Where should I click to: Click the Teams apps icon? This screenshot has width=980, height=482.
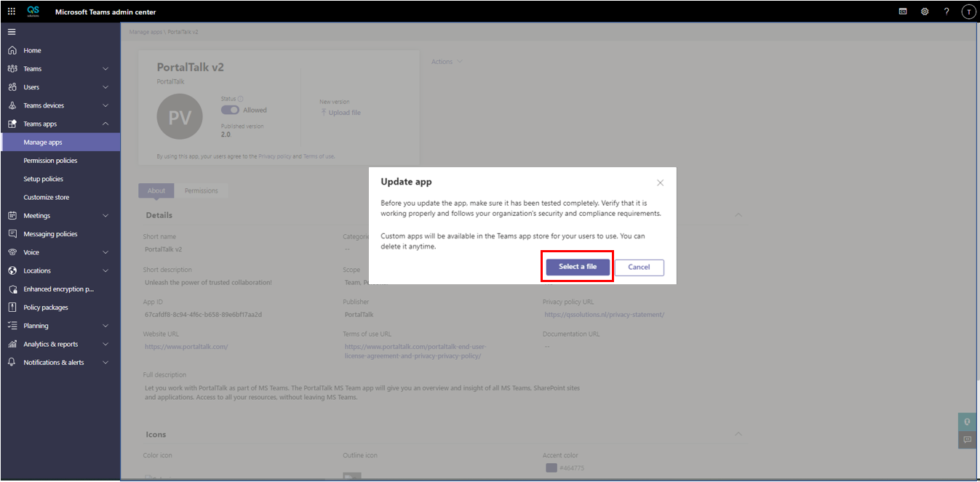[12, 124]
